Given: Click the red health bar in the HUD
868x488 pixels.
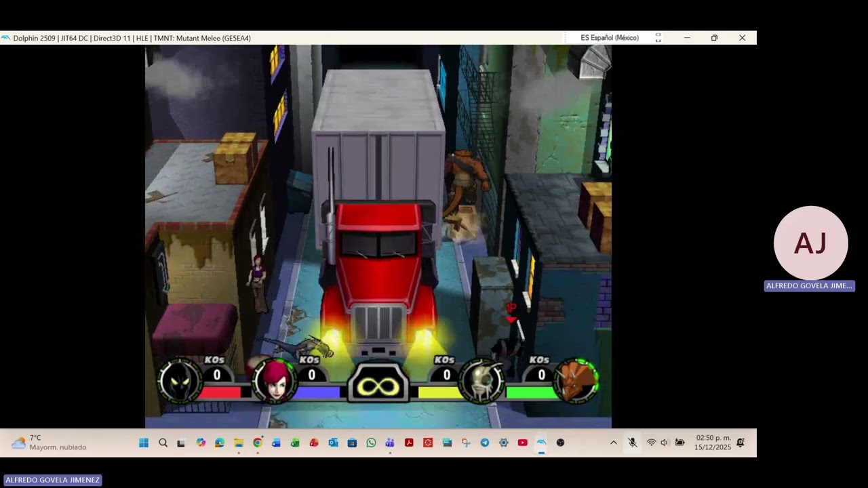Looking at the screenshot, I should click(220, 392).
